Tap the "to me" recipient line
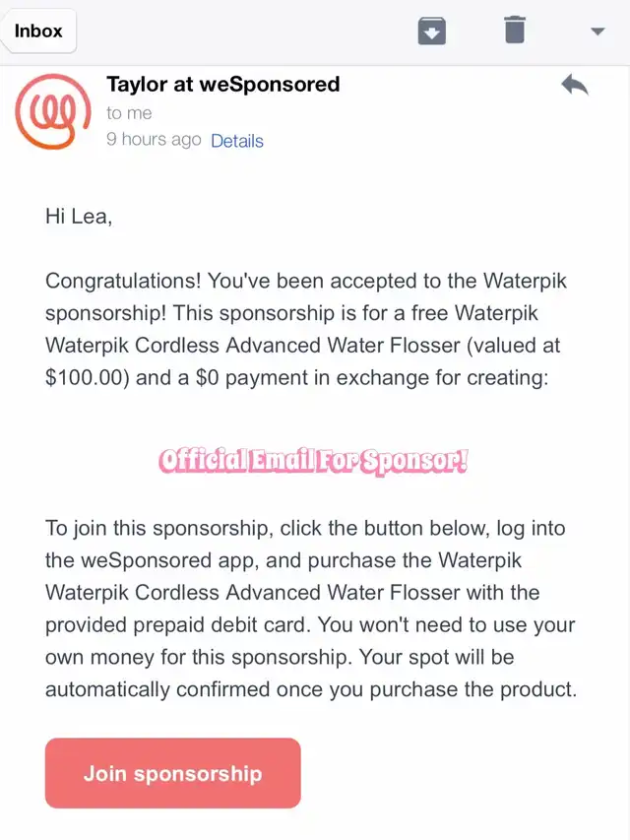 click(129, 113)
